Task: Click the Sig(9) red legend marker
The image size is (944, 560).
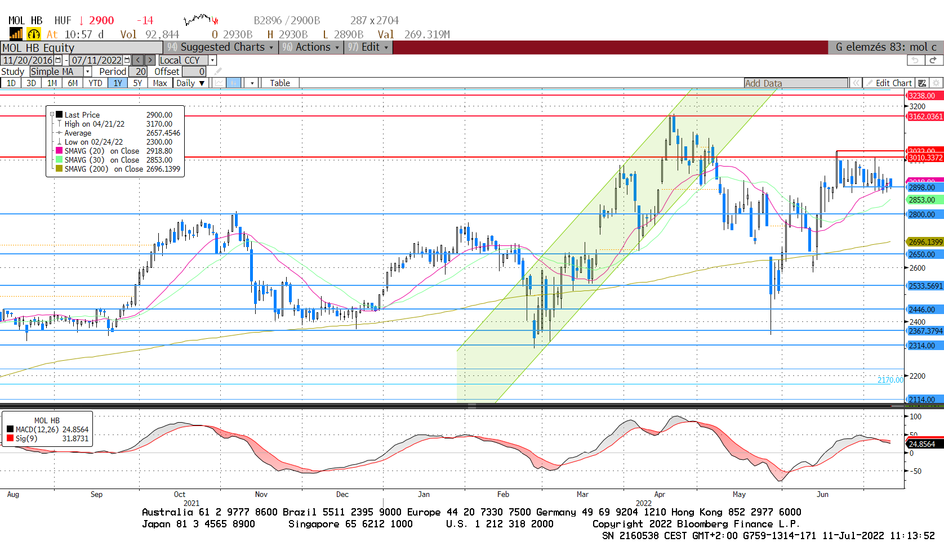Action: coord(10,438)
